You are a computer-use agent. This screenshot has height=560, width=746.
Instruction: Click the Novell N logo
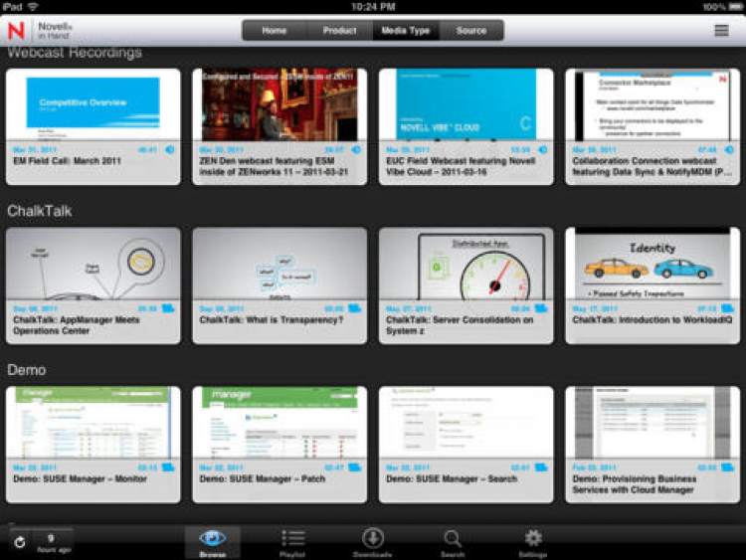point(16,31)
